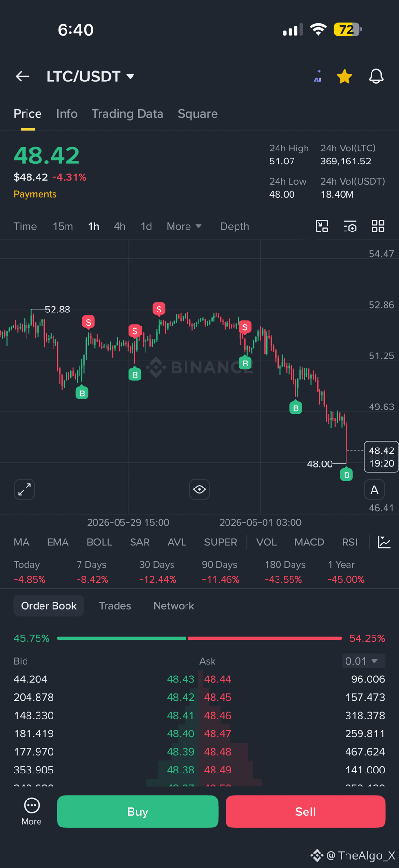
Task: Select the Time chart interval
Action: 25,226
